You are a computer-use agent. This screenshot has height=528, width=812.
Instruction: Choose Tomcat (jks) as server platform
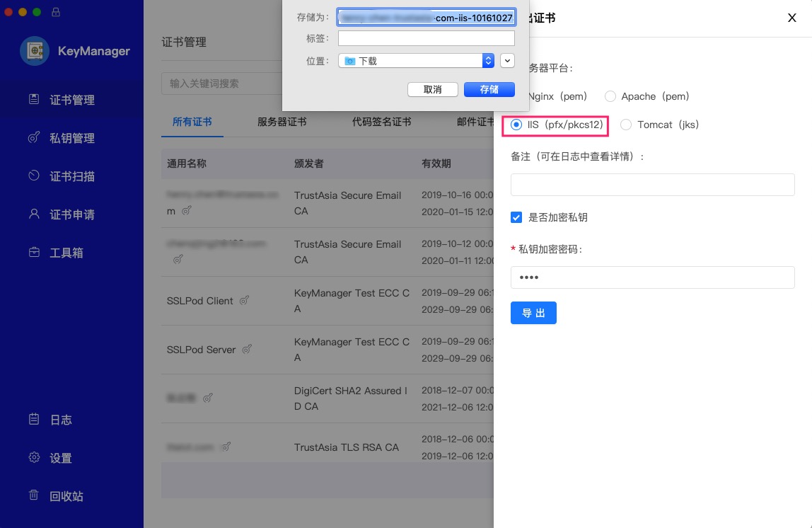(625, 125)
